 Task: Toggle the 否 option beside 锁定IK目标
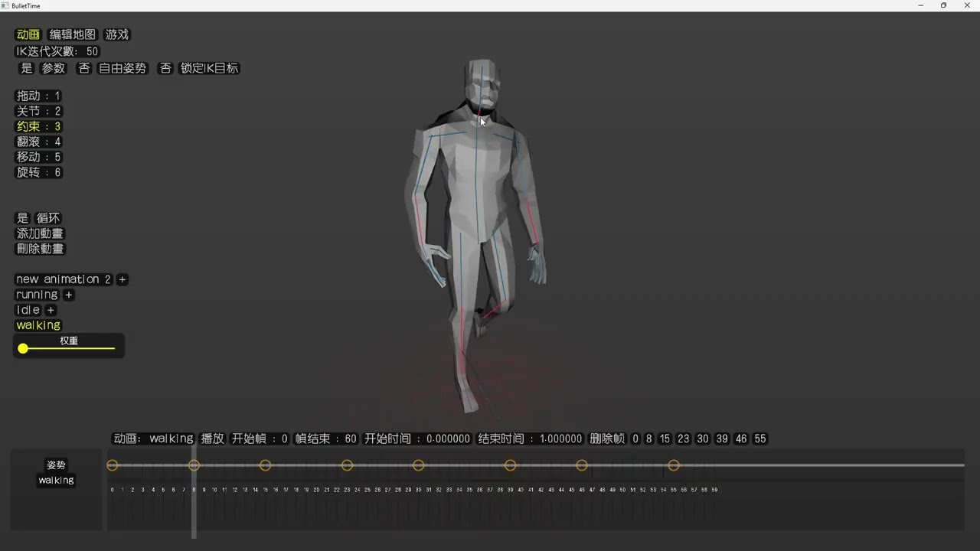click(165, 68)
